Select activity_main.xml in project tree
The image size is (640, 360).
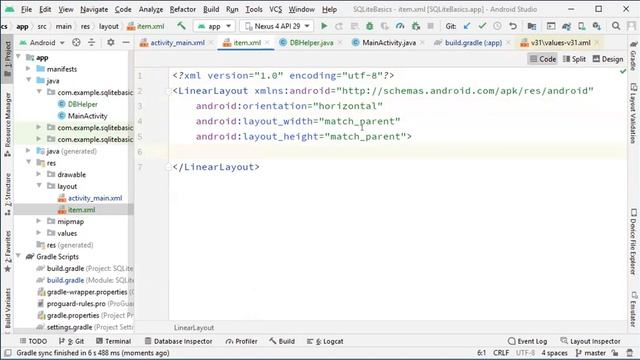coord(95,198)
